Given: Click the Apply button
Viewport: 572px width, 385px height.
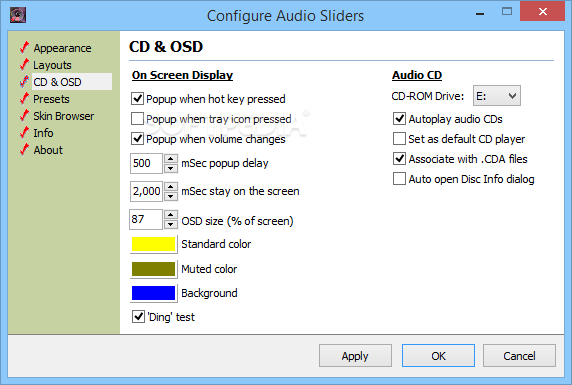Looking at the screenshot, I should tap(355, 355).
